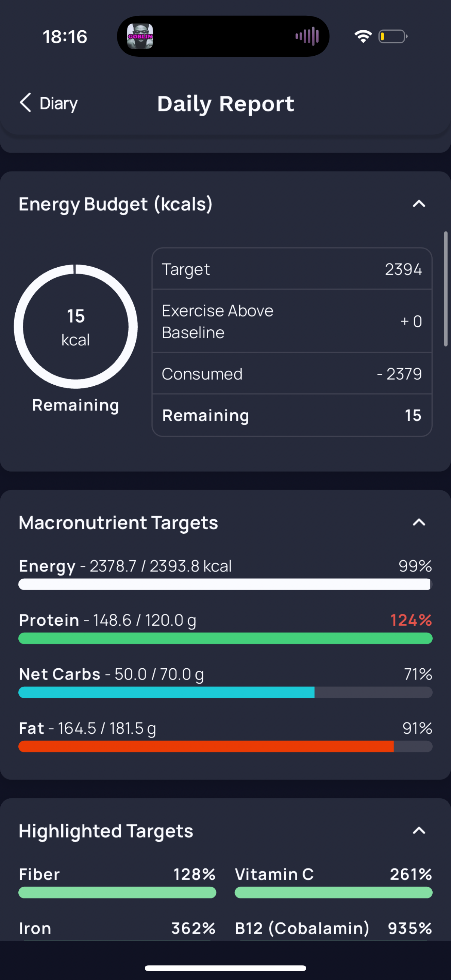Select the Target 2394 row
Screen dimensions: 451x980
[292, 269]
